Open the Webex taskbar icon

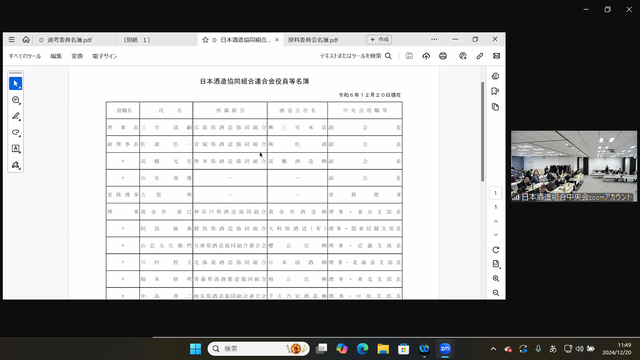pyautogui.click(x=424, y=349)
